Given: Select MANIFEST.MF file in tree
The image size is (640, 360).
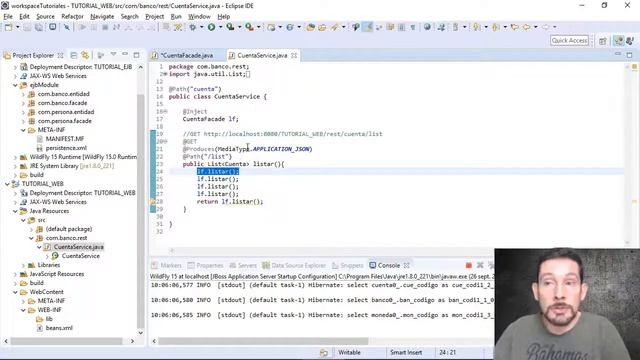Looking at the screenshot, I should click(x=60, y=139).
